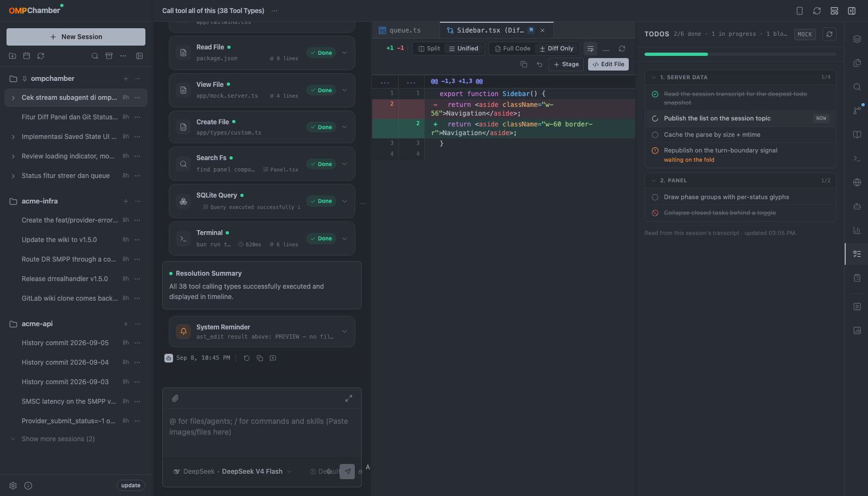
Task: Start a New Session
Action: pos(76,37)
